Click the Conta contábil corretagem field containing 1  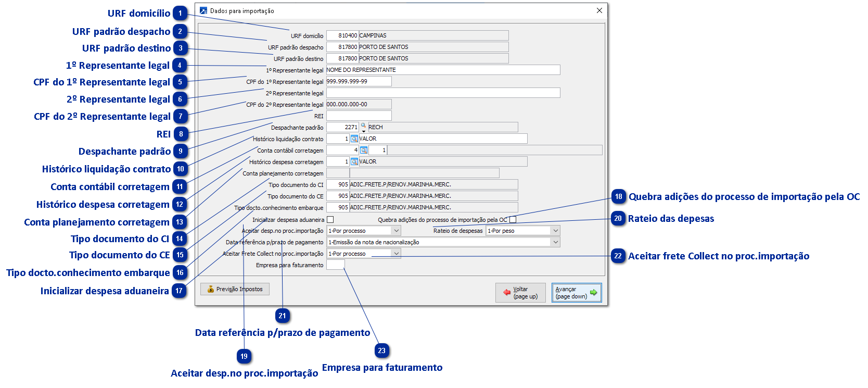pos(378,150)
